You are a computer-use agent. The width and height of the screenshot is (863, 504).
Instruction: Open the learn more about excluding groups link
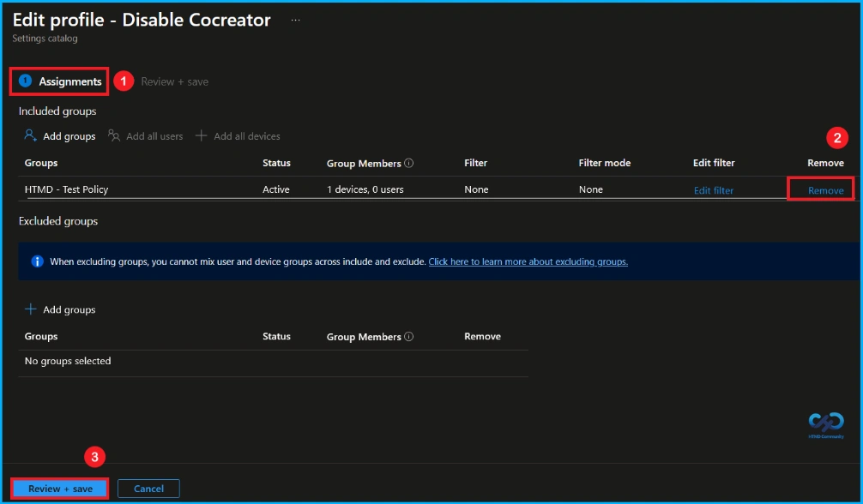click(528, 261)
